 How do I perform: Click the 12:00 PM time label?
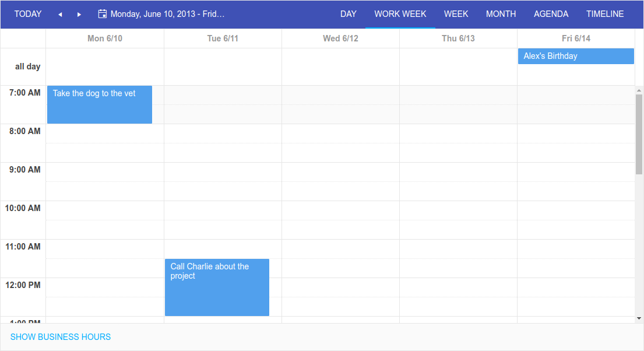click(23, 285)
